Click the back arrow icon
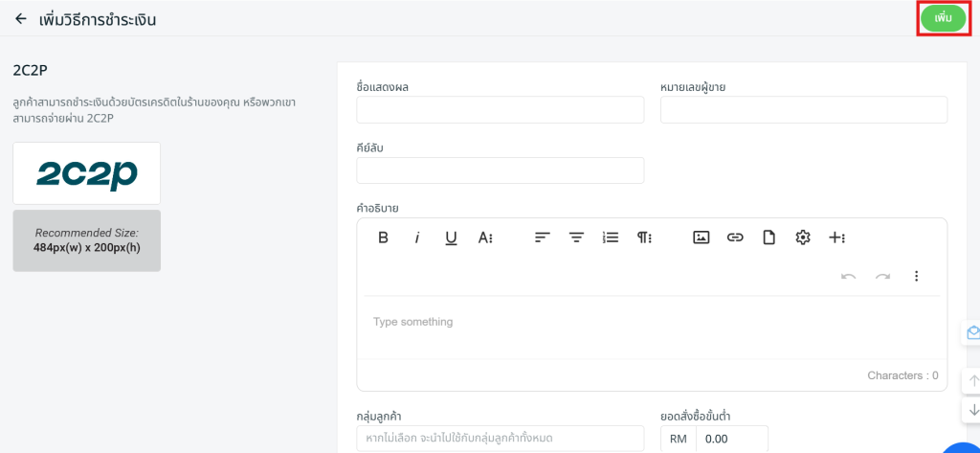This screenshot has width=980, height=453. click(21, 19)
